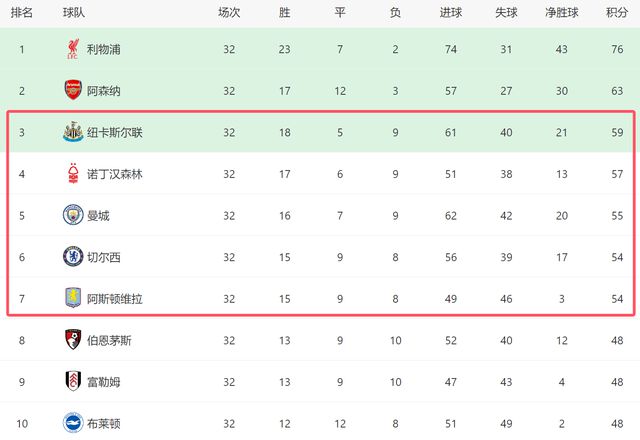Click the Manchester City crest icon
Screen dimensions: 640x440
(73, 215)
